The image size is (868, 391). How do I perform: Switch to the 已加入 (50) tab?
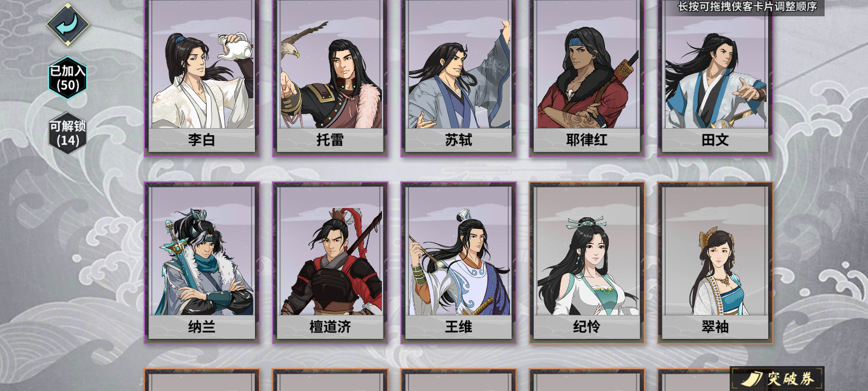pyautogui.click(x=68, y=78)
